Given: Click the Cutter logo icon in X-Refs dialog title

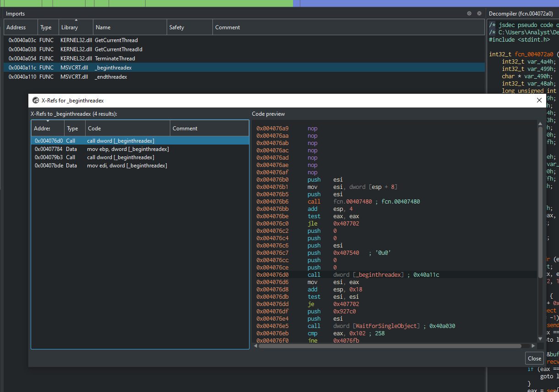Looking at the screenshot, I should click(x=36, y=101).
